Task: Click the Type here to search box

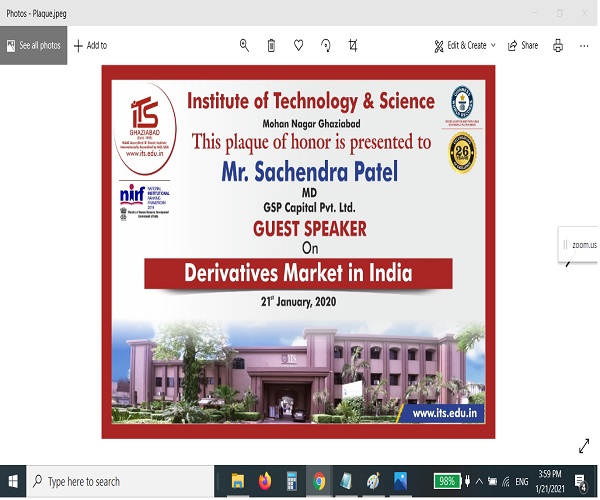Action: pos(120,482)
